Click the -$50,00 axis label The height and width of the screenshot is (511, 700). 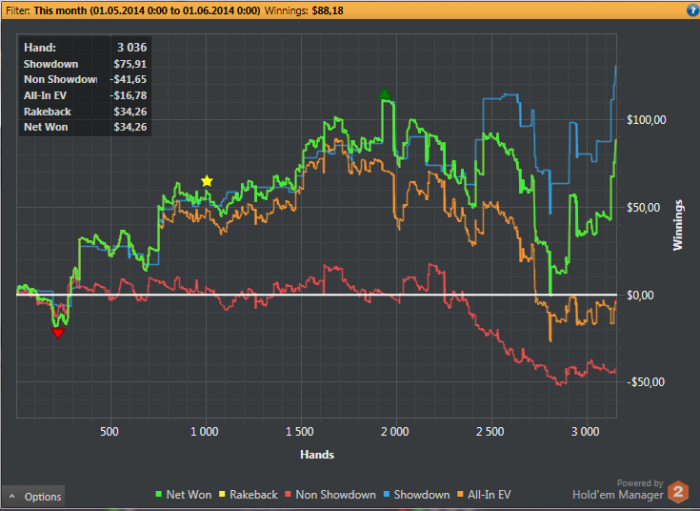pos(646,382)
